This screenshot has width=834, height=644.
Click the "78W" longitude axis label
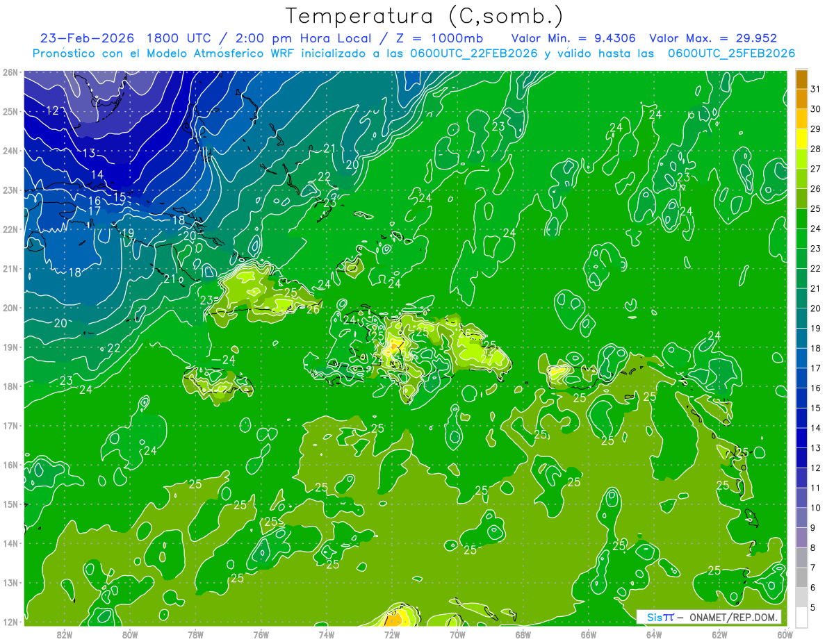point(195,634)
